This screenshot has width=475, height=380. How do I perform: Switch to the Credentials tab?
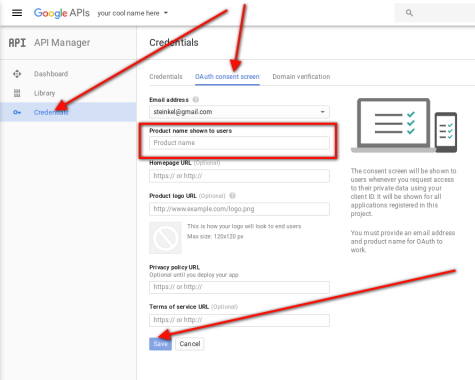(x=166, y=77)
